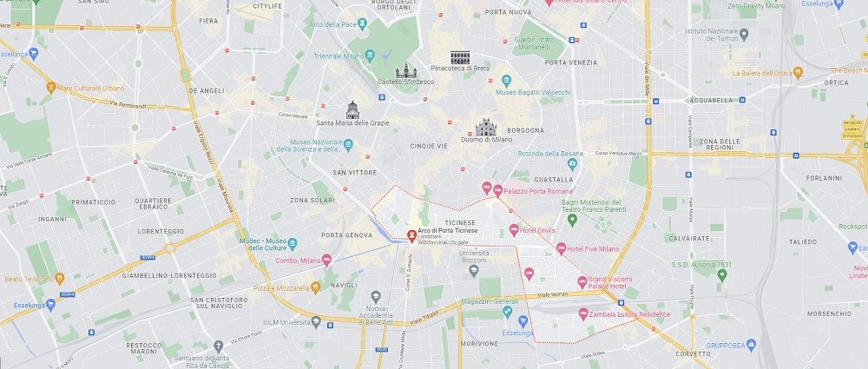Image resolution: width=868 pixels, height=369 pixels.
Task: Open the Castello Sforzesco landmark icon
Action: 405,70
